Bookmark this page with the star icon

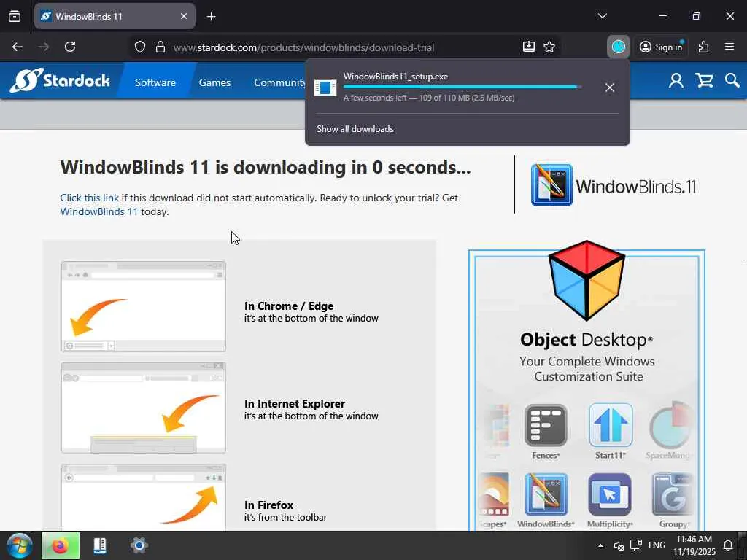pos(549,47)
